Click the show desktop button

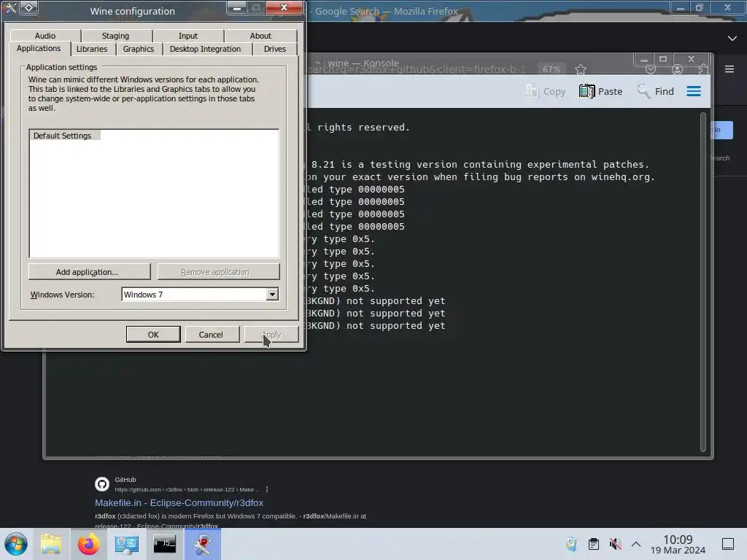click(x=728, y=544)
